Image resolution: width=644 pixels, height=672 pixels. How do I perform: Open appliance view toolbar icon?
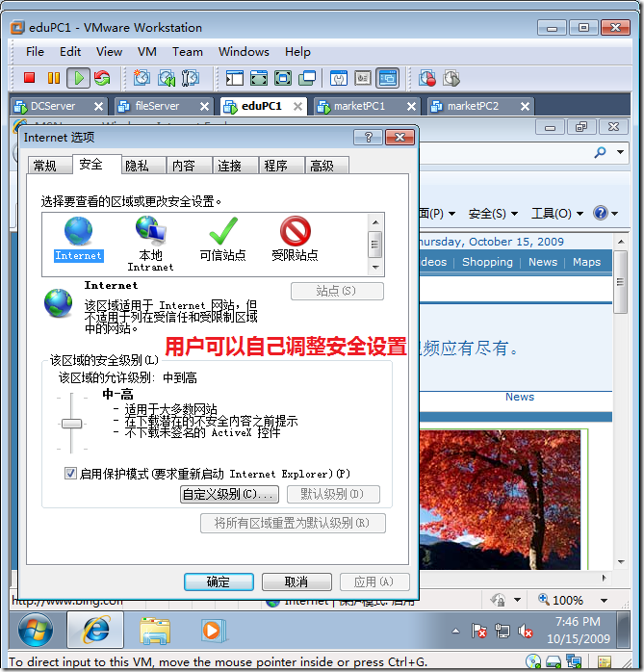[363, 78]
